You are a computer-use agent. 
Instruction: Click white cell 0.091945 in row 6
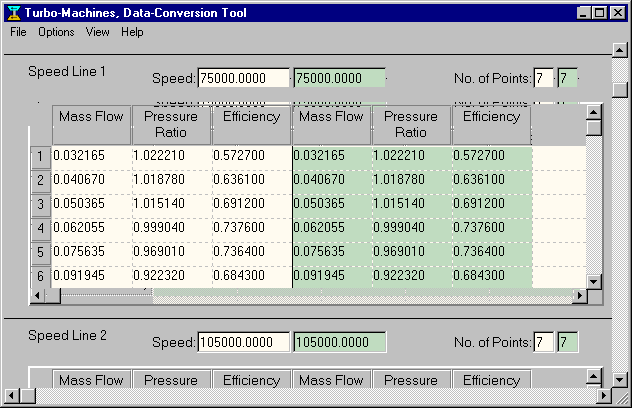(92, 276)
